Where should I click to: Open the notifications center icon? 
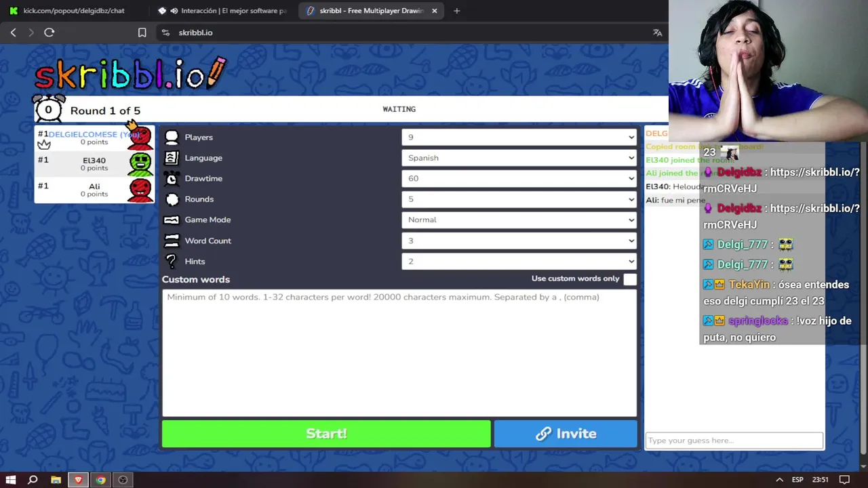[844, 480]
